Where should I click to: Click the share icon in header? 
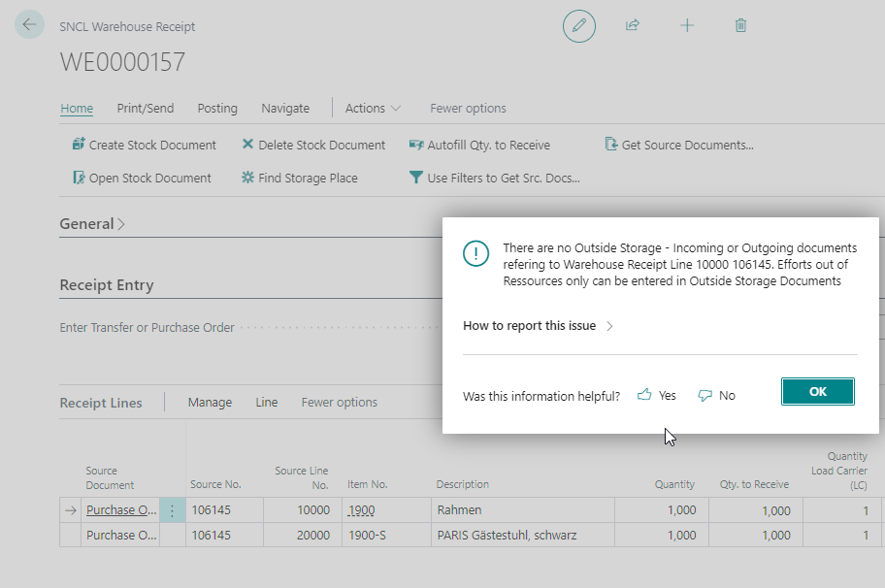point(633,26)
